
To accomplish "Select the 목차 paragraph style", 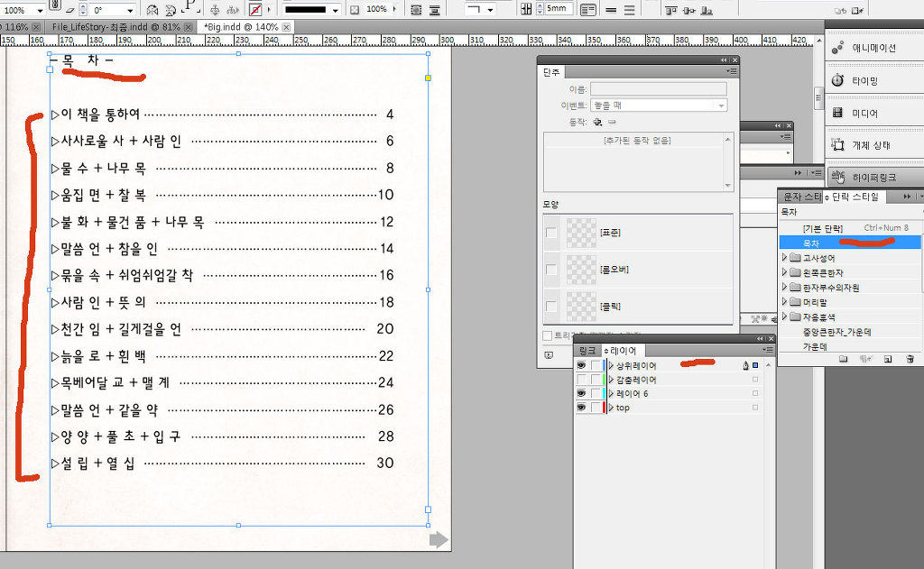I will [x=811, y=243].
